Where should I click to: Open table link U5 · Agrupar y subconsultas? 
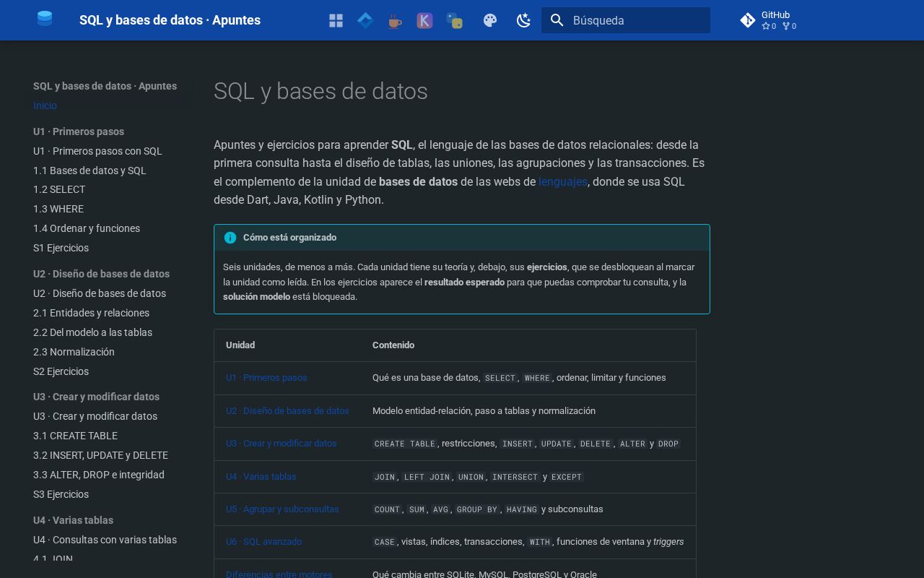[282, 509]
